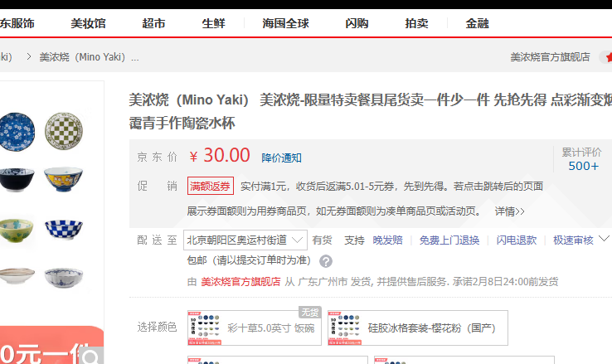The image size is (612, 364).
Task: Click the blue floral plate thumbnail
Action: [17, 132]
